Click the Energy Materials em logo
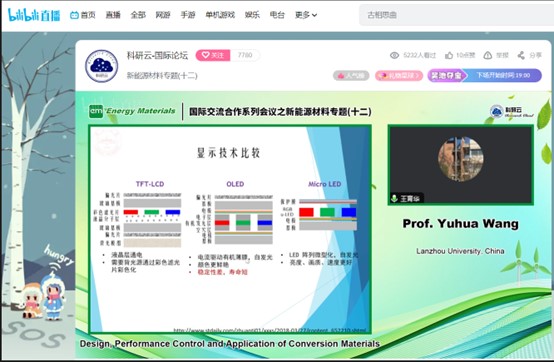Screen dimensions: 554x362 click(x=96, y=111)
